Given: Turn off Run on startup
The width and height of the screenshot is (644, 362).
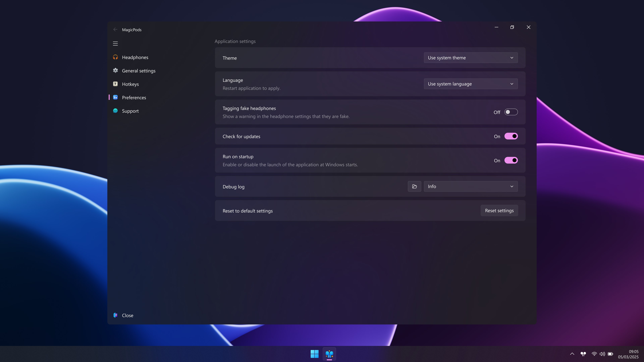Looking at the screenshot, I should pyautogui.click(x=511, y=160).
